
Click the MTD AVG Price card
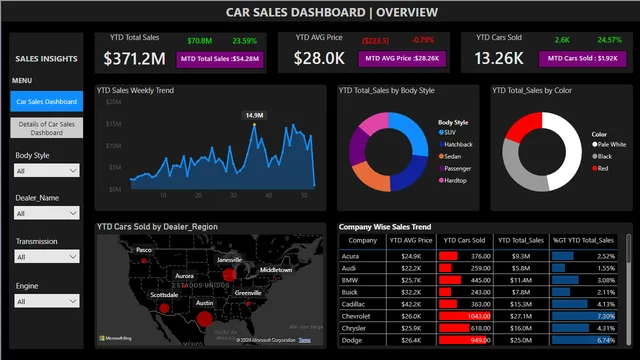pos(402,58)
